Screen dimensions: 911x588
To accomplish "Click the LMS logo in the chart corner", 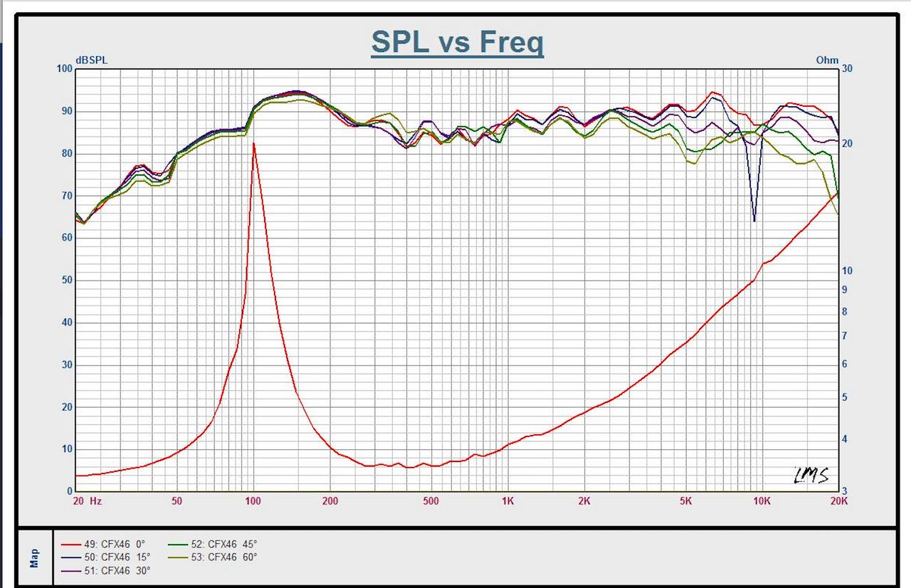I will (811, 476).
